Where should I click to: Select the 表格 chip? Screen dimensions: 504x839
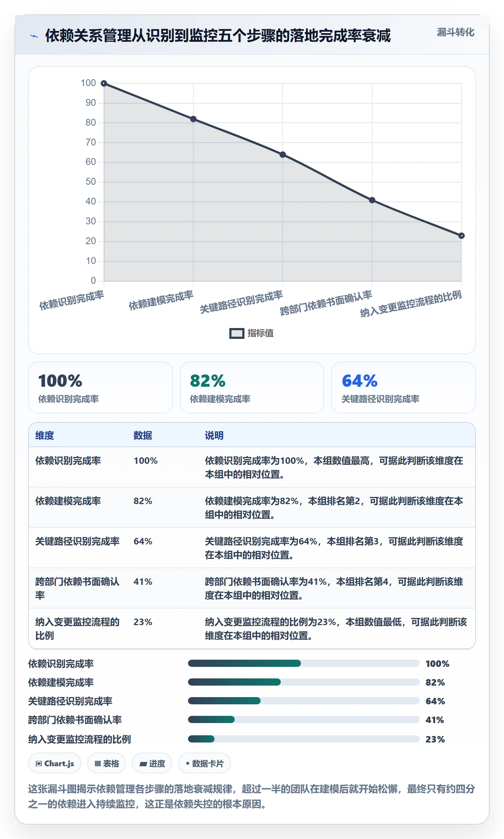pyautogui.click(x=107, y=763)
